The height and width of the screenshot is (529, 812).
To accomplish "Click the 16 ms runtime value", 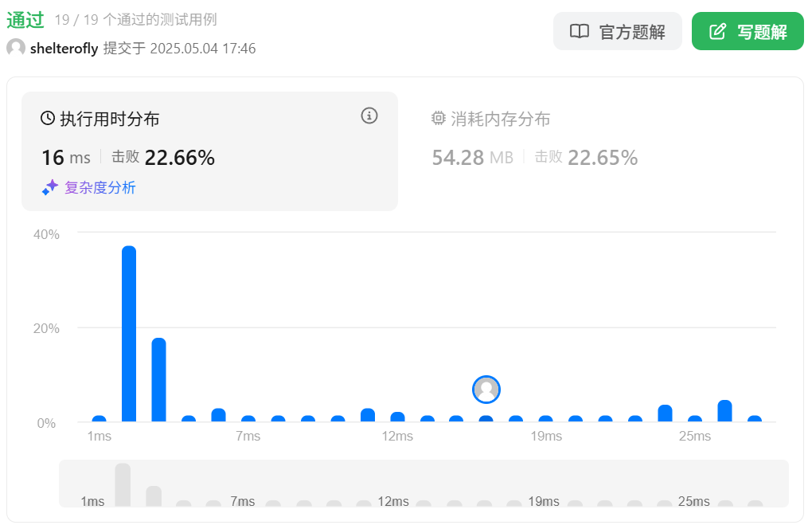I will (x=66, y=158).
